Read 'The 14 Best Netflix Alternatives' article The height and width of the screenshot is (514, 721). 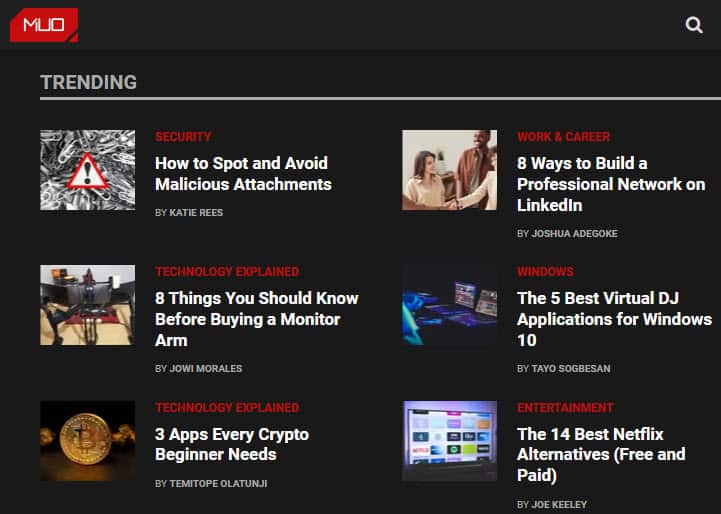coord(601,455)
